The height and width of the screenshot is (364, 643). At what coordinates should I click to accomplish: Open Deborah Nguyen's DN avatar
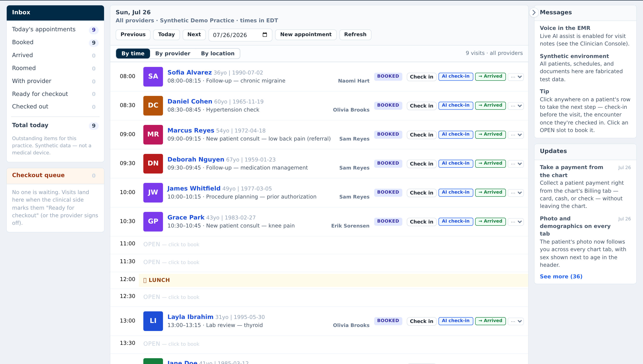coord(153,163)
